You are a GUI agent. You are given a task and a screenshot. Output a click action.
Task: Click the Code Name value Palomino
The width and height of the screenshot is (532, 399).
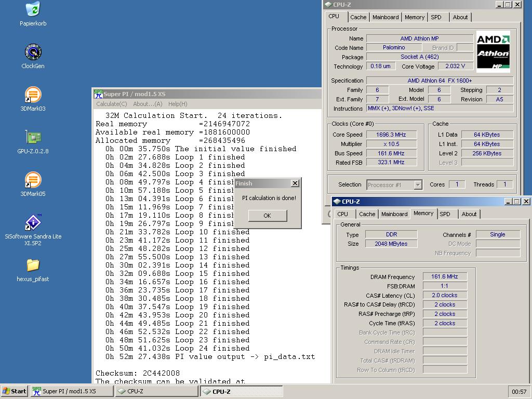tap(394, 47)
